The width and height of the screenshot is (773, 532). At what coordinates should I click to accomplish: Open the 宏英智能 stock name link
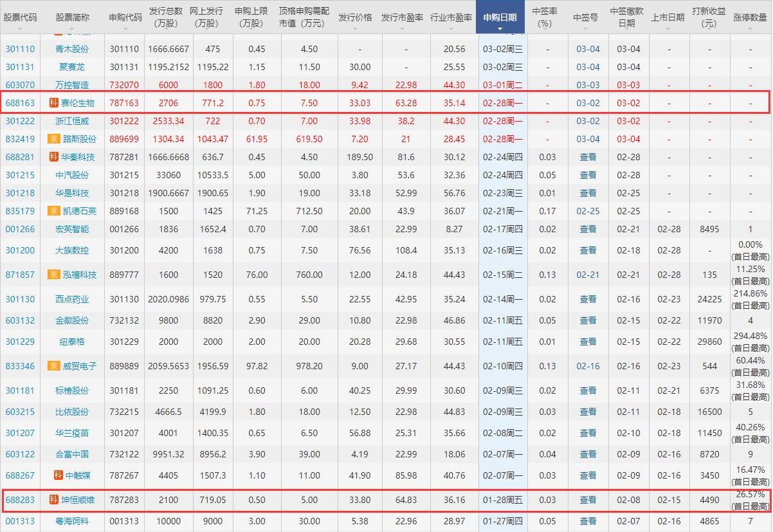pyautogui.click(x=72, y=229)
